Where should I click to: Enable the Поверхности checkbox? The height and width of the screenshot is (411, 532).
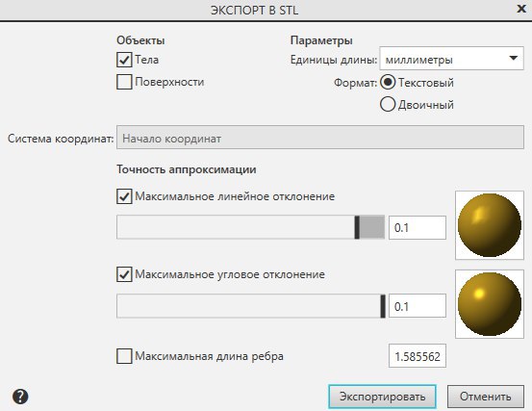[x=124, y=82]
